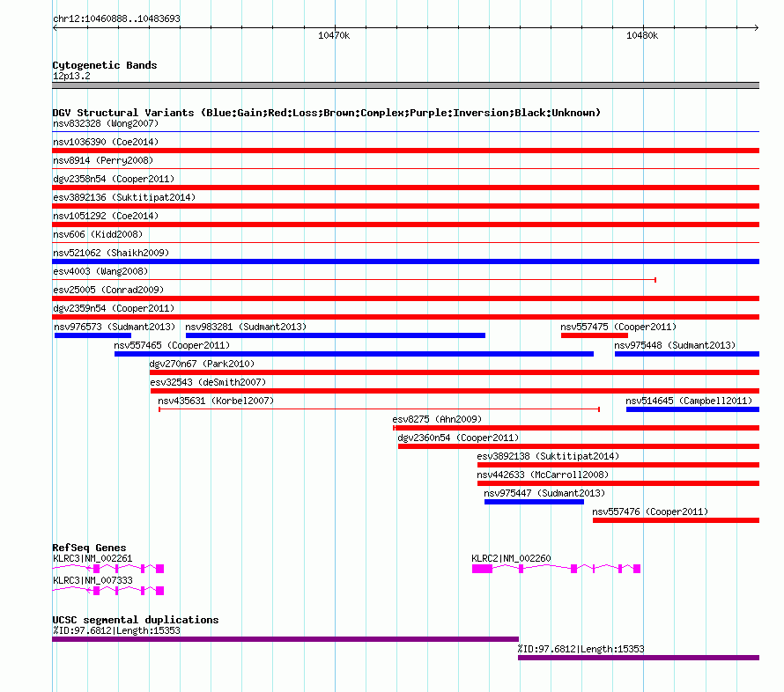Image resolution: width=784 pixels, height=692 pixels.
Task: Click variant label dgv2359n54 (Cooper2011)
Action: (114, 308)
